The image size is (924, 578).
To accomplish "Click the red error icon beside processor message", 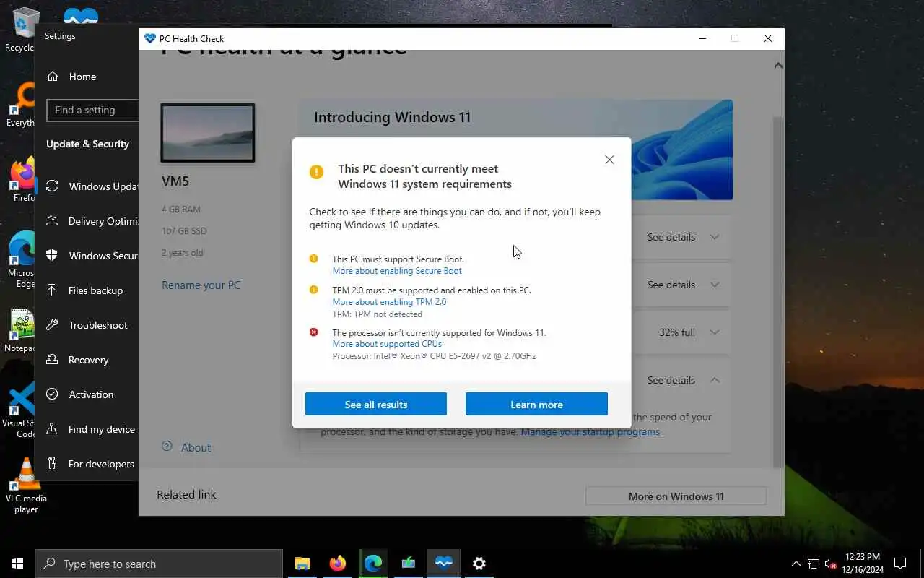I will pos(313,332).
